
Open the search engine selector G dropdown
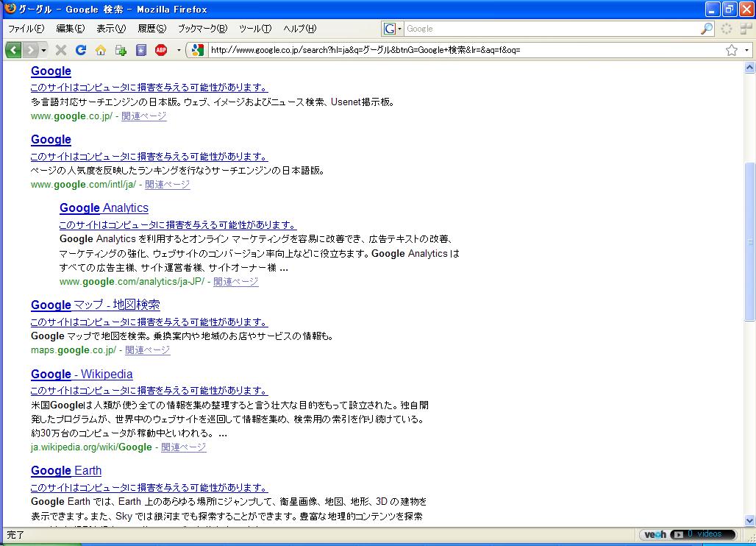coord(393,29)
